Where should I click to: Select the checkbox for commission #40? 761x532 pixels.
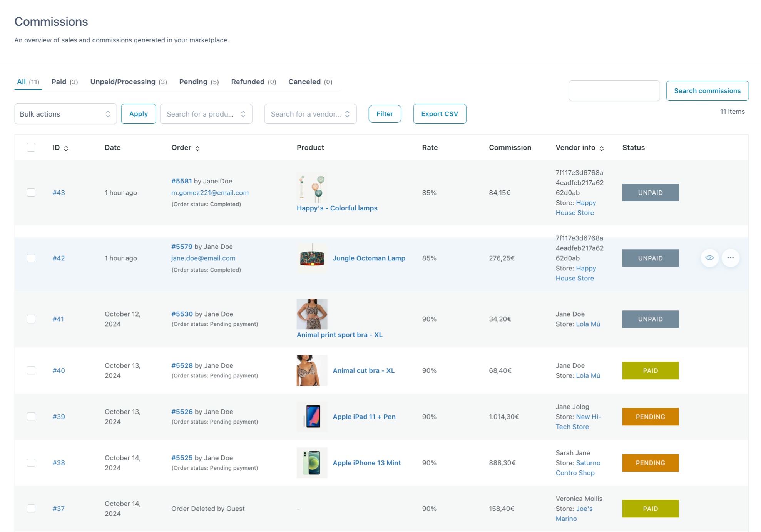pyautogui.click(x=31, y=370)
